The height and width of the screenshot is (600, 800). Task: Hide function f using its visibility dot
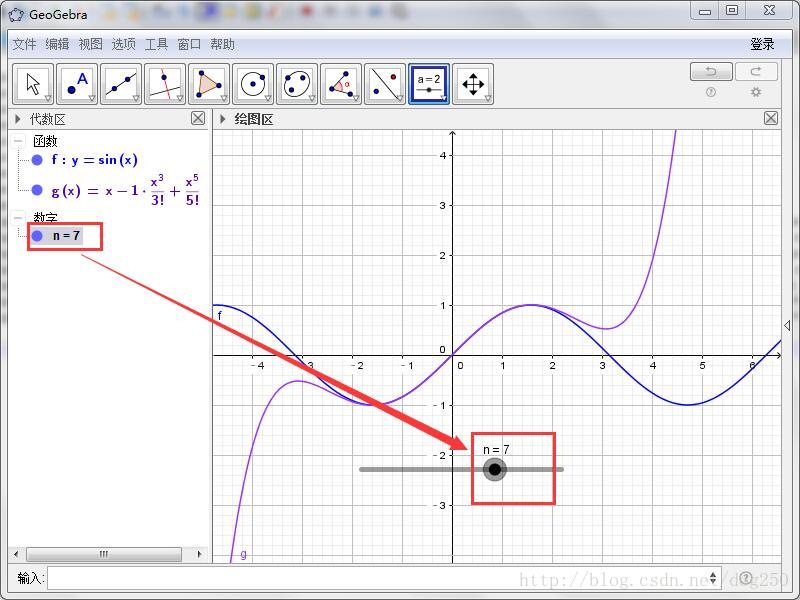pos(37,160)
